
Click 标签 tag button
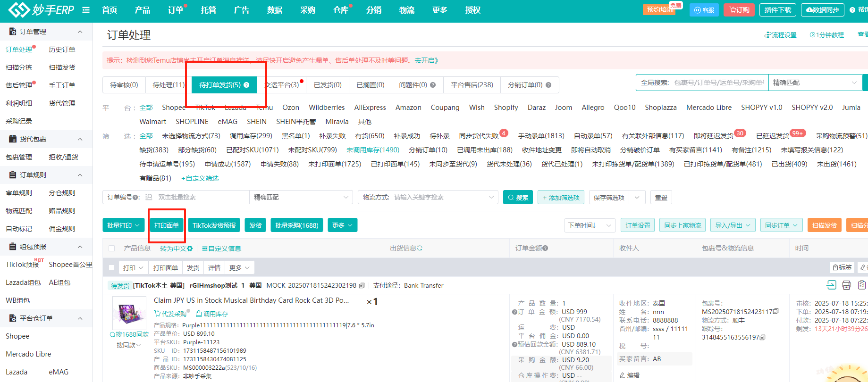tap(842, 267)
